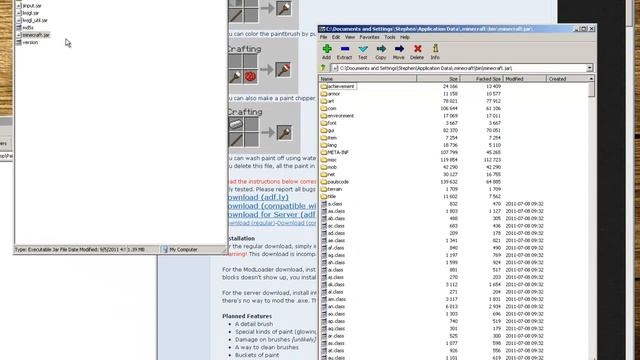Select md5s file in the Explorer window
Image resolution: width=640 pixels, height=360 pixels.
click(x=25, y=28)
